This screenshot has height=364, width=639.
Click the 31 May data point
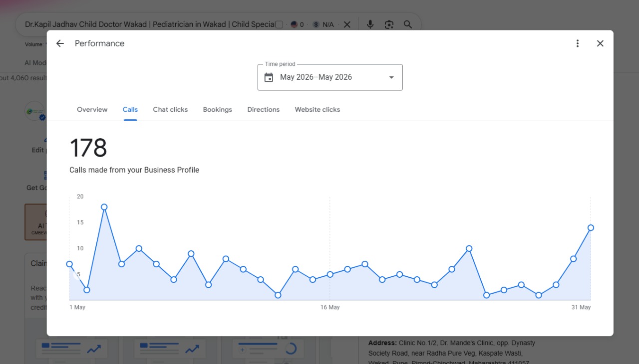pyautogui.click(x=591, y=227)
